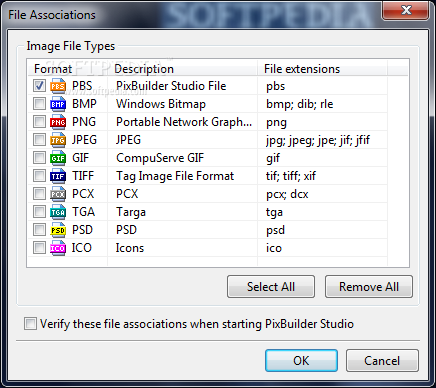This screenshot has width=436, height=388.
Task: Click the gray PCX file icon
Action: point(58,194)
